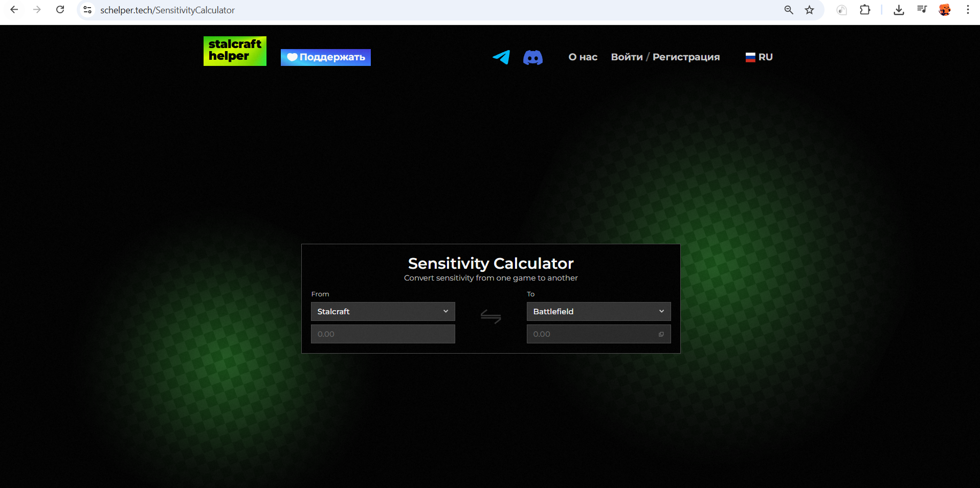Open the browser downloads icon

899,10
